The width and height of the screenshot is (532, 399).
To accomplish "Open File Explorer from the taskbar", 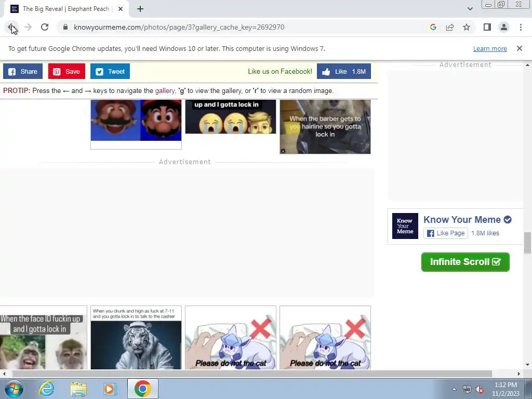I will (78, 389).
